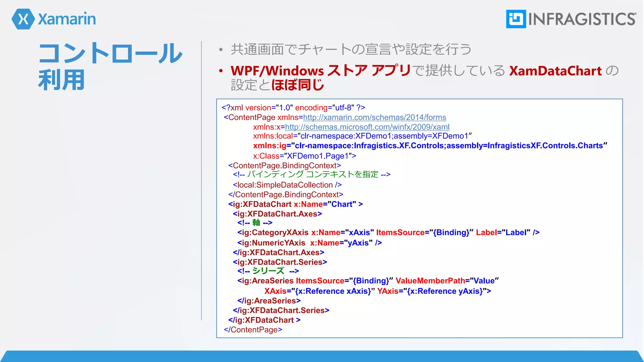Click the closing </ig:XFDataChart > tag
Screen dimensions: 644x362
pos(264,320)
